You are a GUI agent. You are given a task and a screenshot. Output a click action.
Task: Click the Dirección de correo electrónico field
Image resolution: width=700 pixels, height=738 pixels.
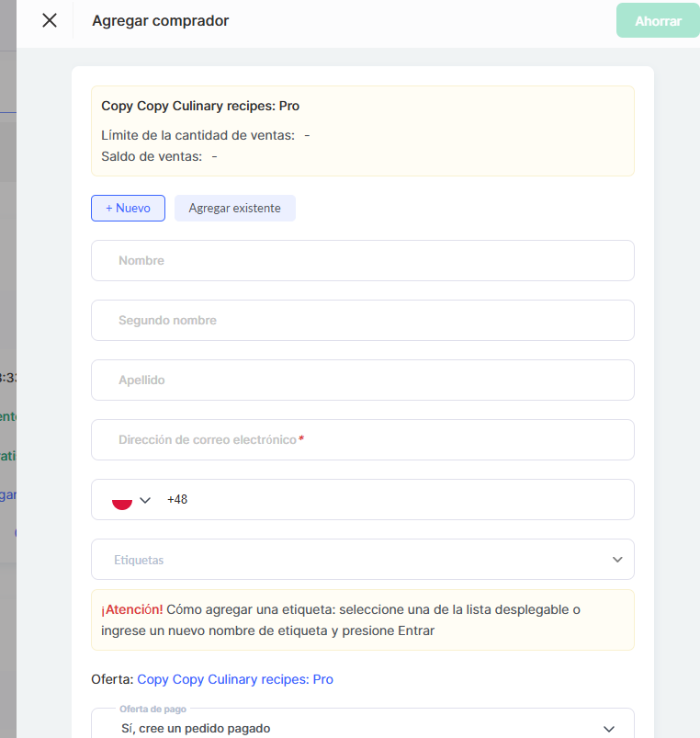click(x=362, y=440)
